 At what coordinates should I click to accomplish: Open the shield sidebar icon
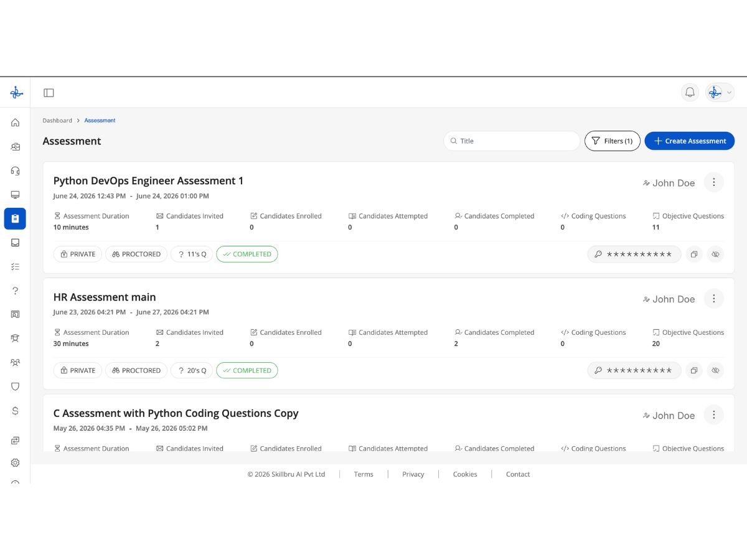click(16, 386)
